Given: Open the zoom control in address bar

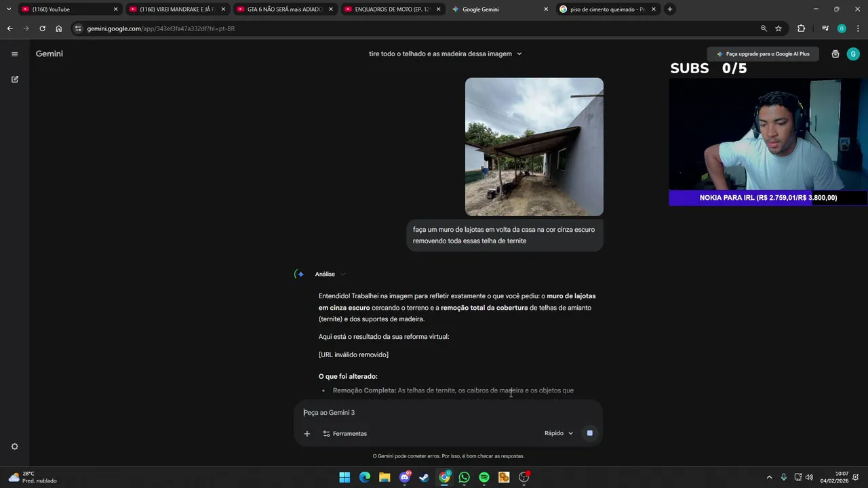Looking at the screenshot, I should [764, 28].
